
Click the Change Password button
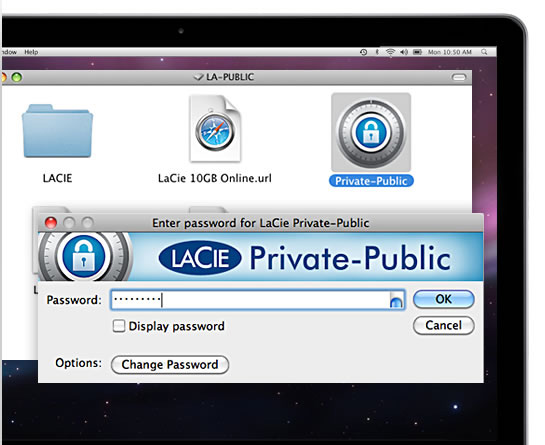click(x=170, y=364)
